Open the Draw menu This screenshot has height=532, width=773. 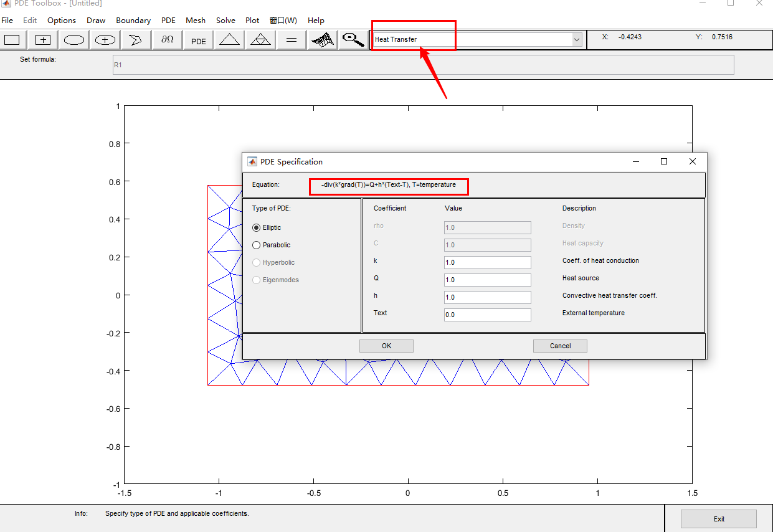click(x=96, y=21)
